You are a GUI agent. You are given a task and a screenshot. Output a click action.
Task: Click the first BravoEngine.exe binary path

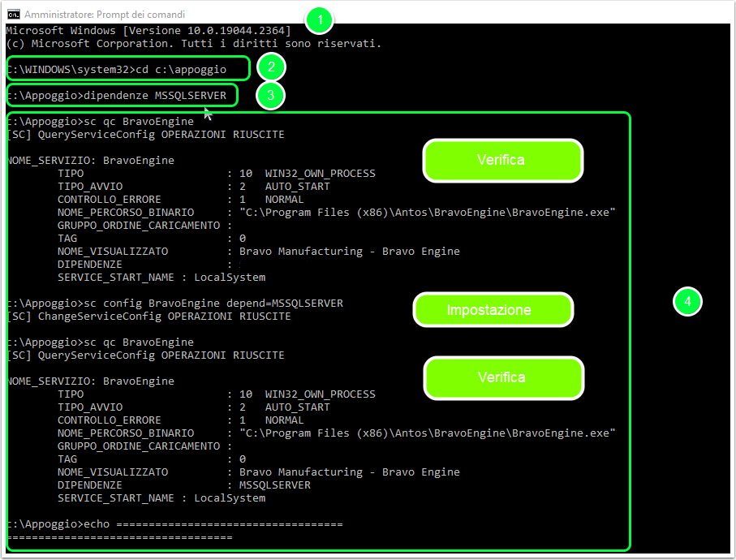(x=427, y=212)
